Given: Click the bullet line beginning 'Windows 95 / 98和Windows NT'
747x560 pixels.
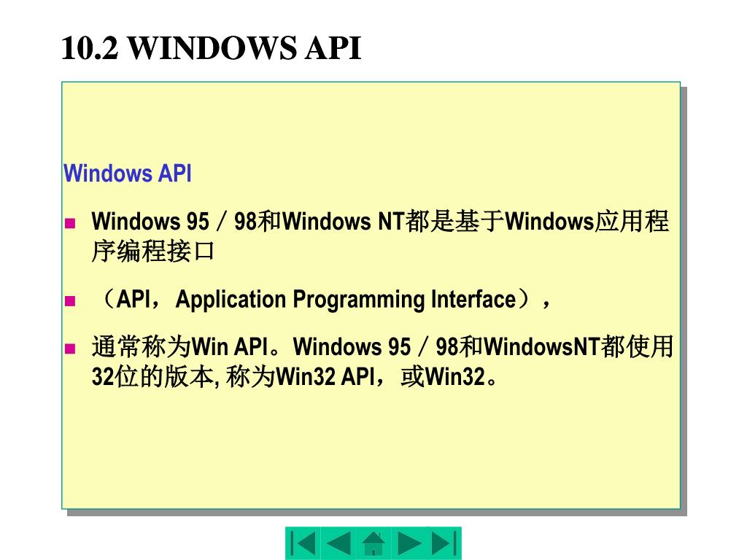Looking at the screenshot, I should point(380,222).
